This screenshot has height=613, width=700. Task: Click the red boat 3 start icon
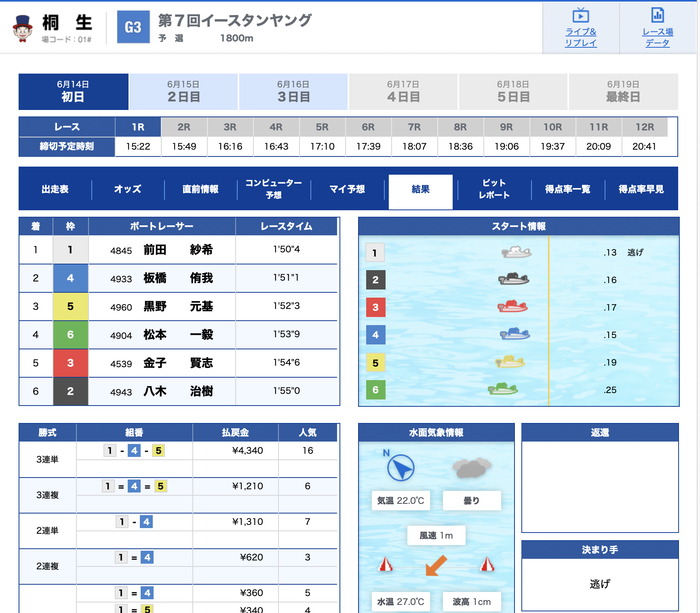point(512,307)
